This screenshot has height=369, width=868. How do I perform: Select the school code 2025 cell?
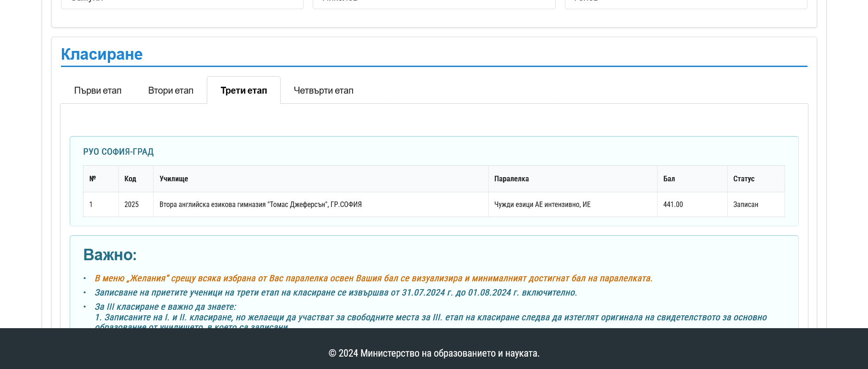132,205
